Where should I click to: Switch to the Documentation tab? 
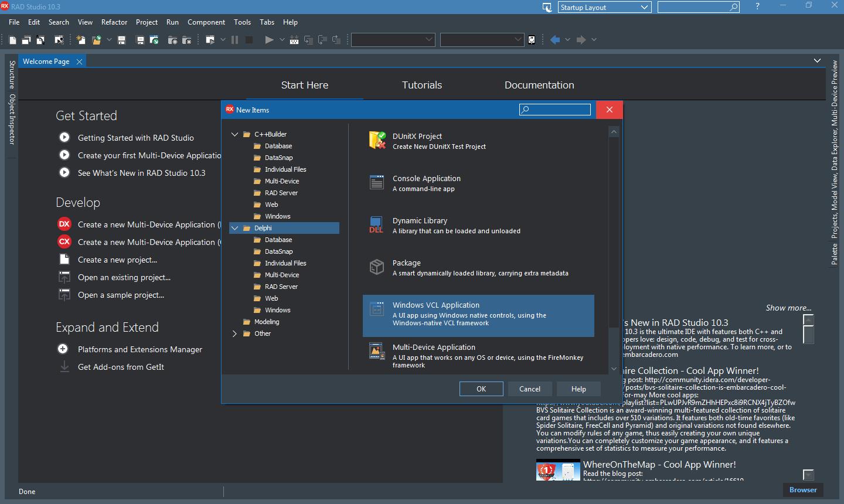tap(539, 85)
